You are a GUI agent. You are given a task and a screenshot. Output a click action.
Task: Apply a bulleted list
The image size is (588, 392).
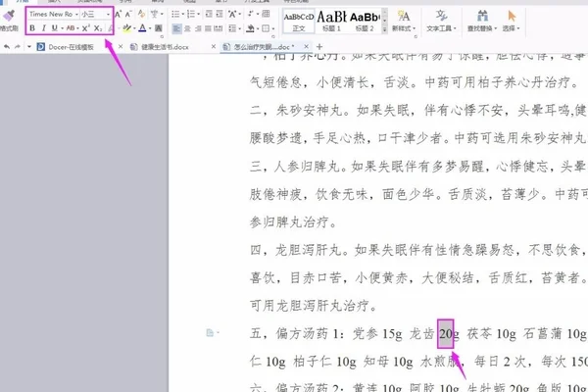(175, 15)
